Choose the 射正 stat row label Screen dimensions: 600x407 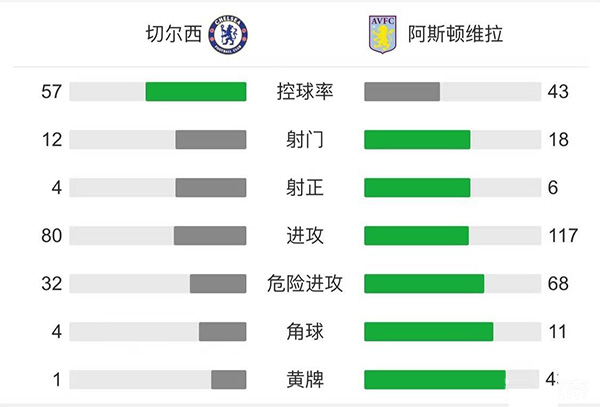point(305,188)
